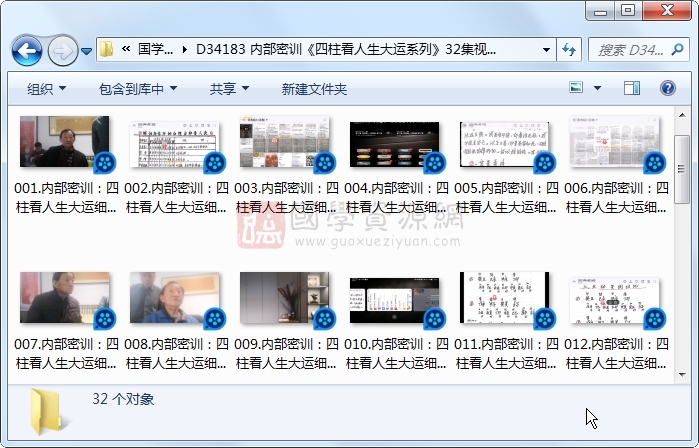The height and width of the screenshot is (448, 699).
Task: Click file name text 010.内部密训：四柱看人生大运细...
Action: (396, 353)
